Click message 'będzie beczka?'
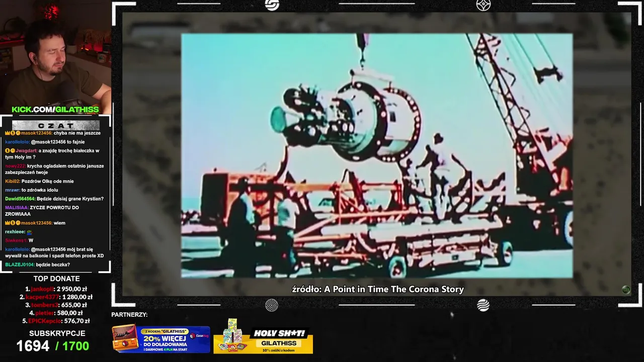The height and width of the screenshot is (362, 644). click(x=53, y=264)
